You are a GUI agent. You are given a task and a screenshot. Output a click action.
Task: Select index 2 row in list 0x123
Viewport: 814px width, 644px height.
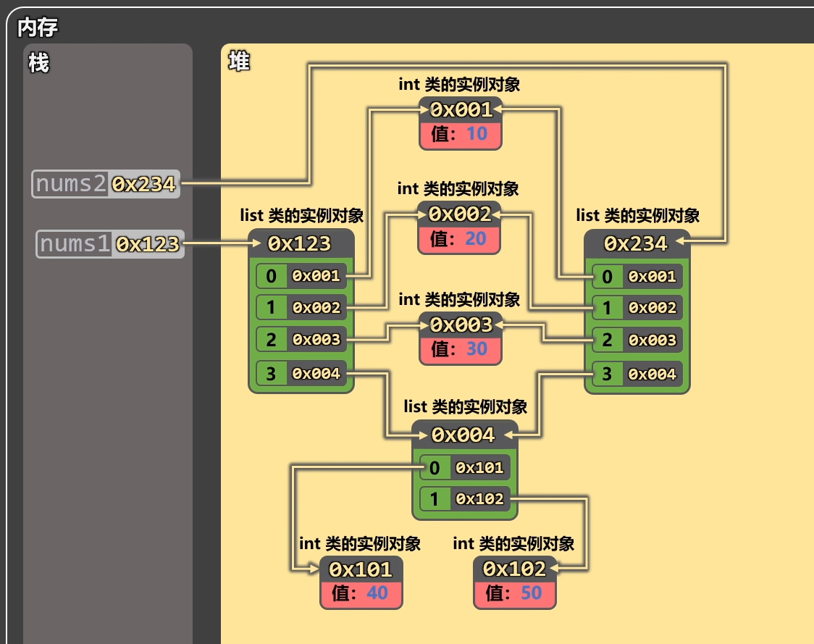point(301,340)
